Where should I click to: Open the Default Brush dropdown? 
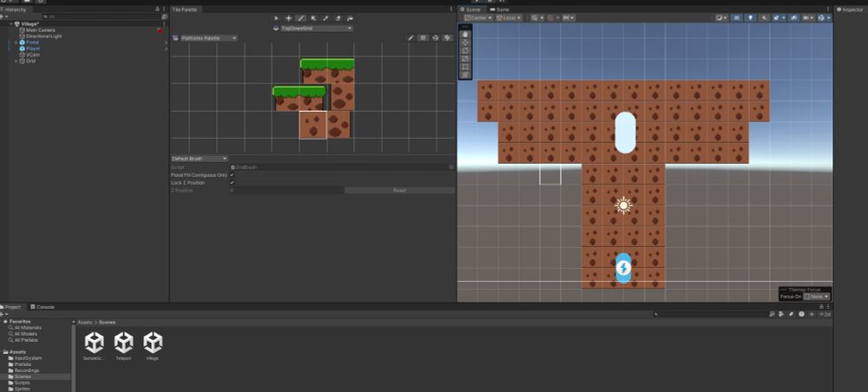coord(199,159)
